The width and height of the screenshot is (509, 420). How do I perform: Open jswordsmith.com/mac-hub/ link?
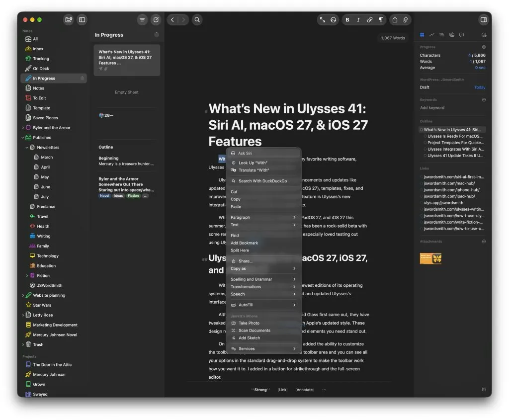coord(449,183)
